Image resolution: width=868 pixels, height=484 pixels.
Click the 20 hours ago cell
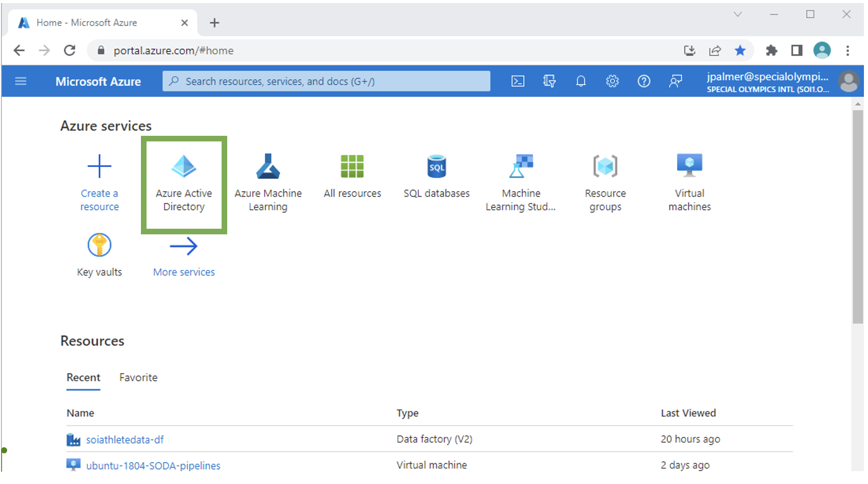click(x=690, y=439)
